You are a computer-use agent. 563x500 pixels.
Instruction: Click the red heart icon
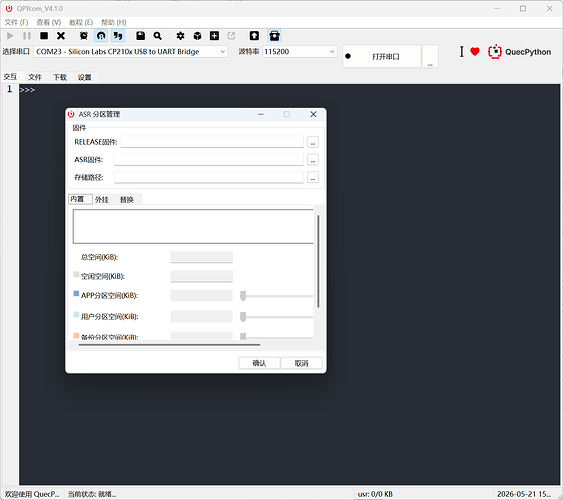[475, 52]
